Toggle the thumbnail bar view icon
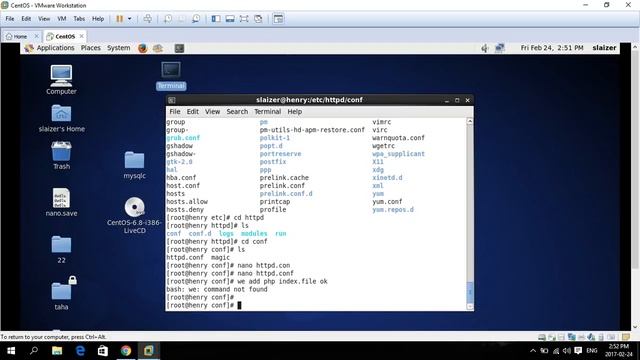This screenshot has width=640, height=360. 230,19
